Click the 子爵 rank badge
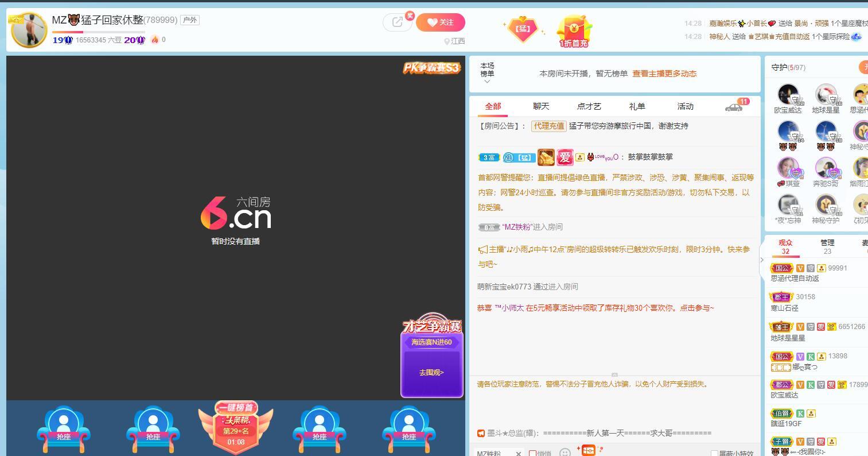The image size is (868, 456). tap(781, 442)
